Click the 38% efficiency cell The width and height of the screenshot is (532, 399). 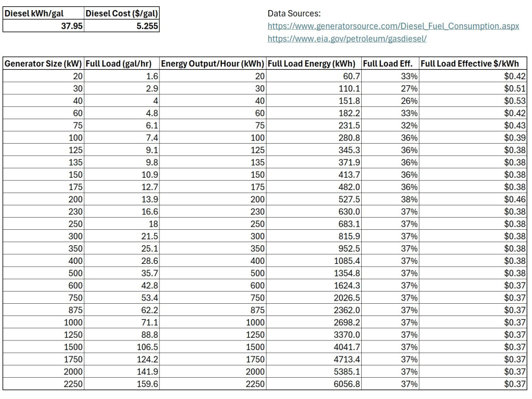pos(390,199)
